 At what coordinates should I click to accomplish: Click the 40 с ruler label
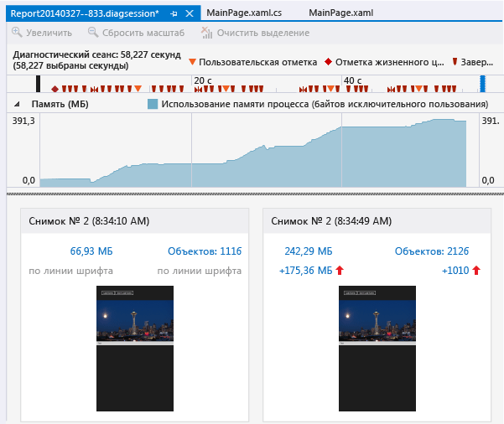coord(352,80)
